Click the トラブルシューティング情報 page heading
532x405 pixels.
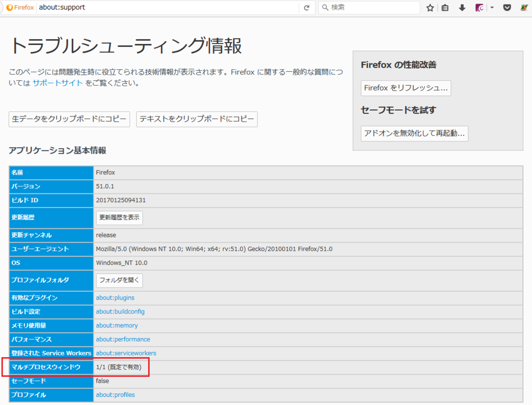(x=126, y=45)
